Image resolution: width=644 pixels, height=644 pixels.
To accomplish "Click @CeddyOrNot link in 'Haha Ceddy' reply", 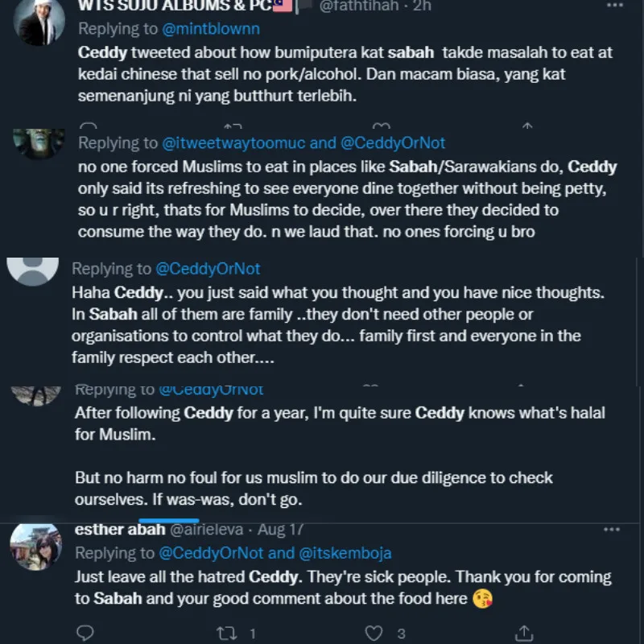I will (209, 268).
